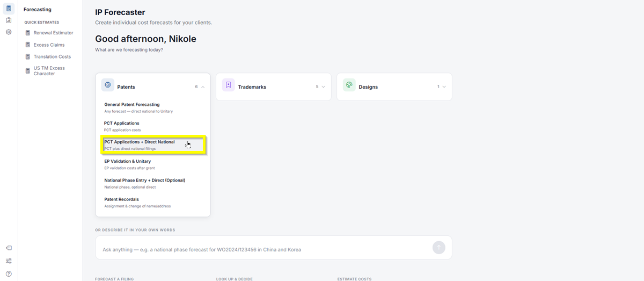Click the Translation Costs calculator icon
644x281 pixels.
pyautogui.click(x=28, y=56)
